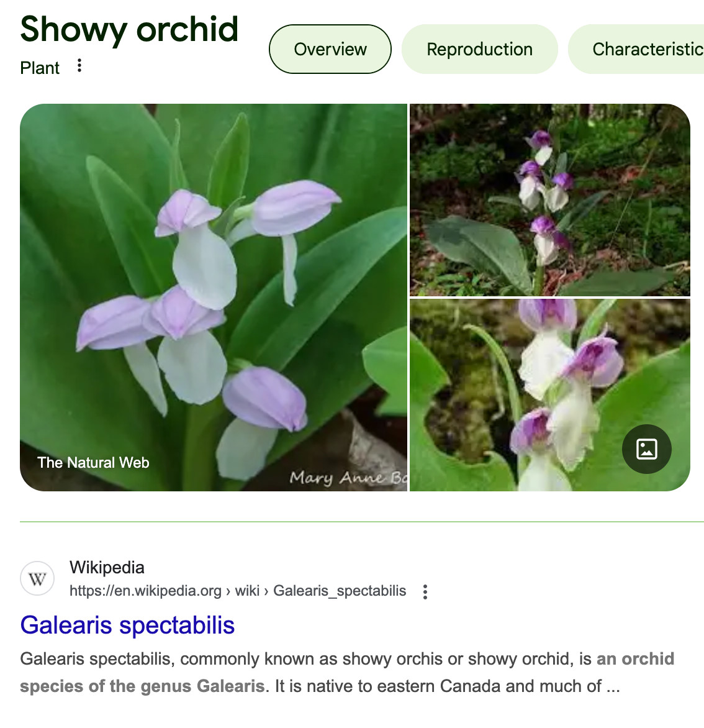Click the Wikipedia W favicon
Viewport: 704px width, 728px height.
[37, 578]
